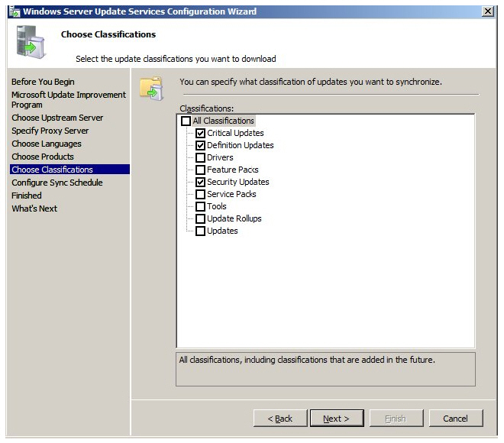Uncheck Critical Updates checkbox

click(200, 133)
